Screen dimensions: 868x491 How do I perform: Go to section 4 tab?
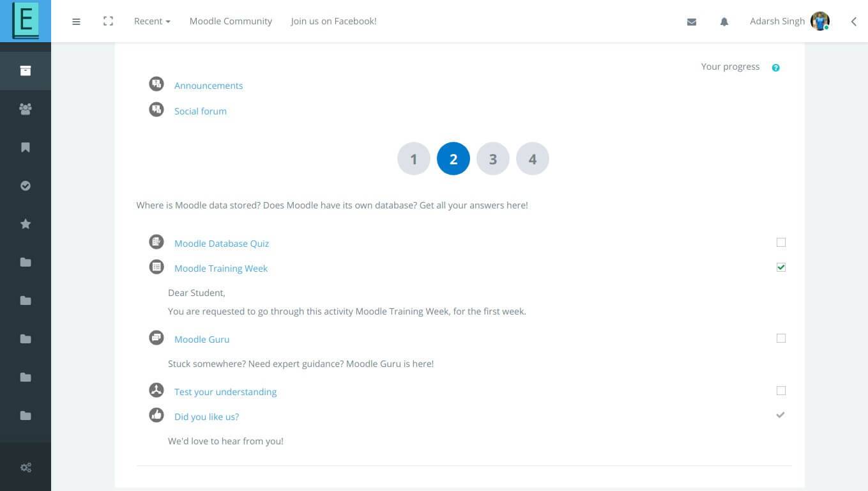533,159
